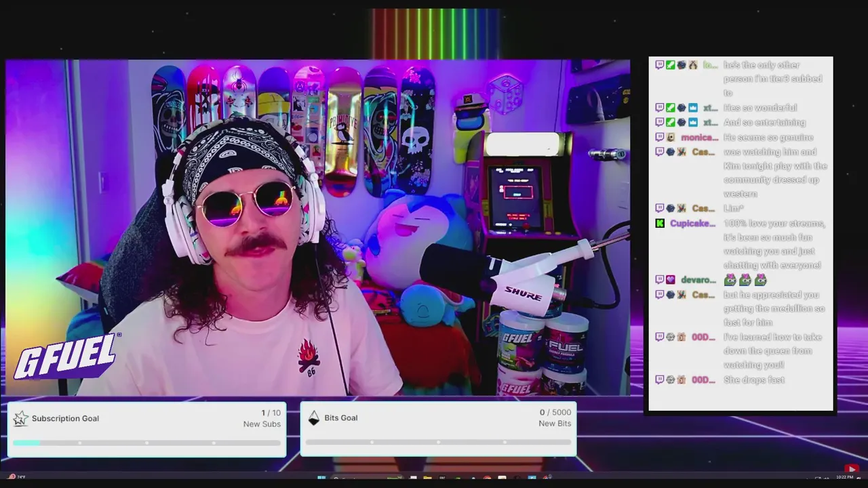868x488 pixels.
Task: Click the 'Bits Goal' label
Action: click(x=340, y=418)
